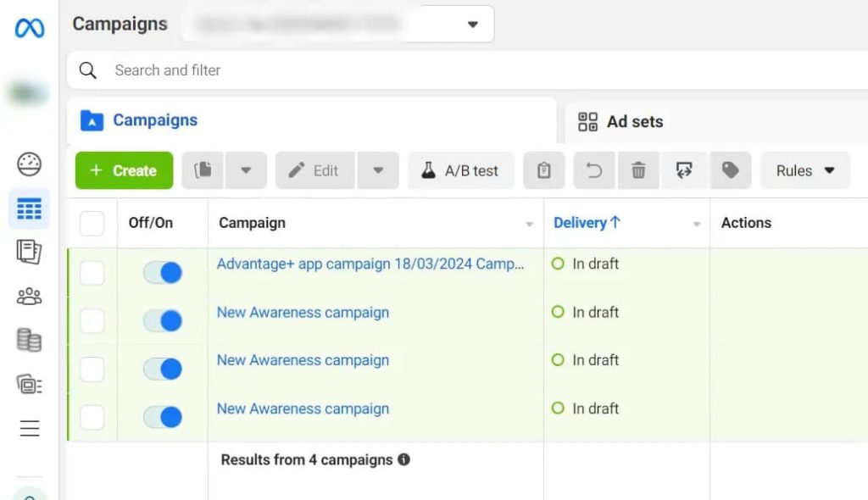Click the tag label icon in toolbar

click(x=730, y=170)
